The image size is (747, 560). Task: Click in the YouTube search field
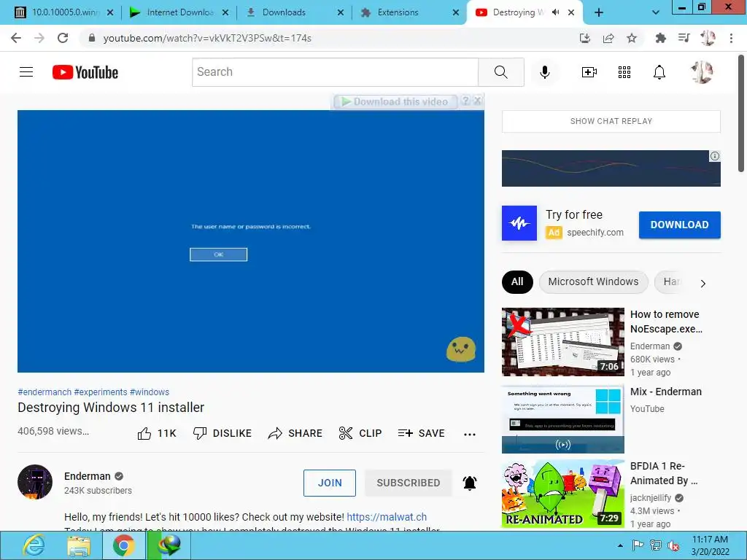click(335, 72)
